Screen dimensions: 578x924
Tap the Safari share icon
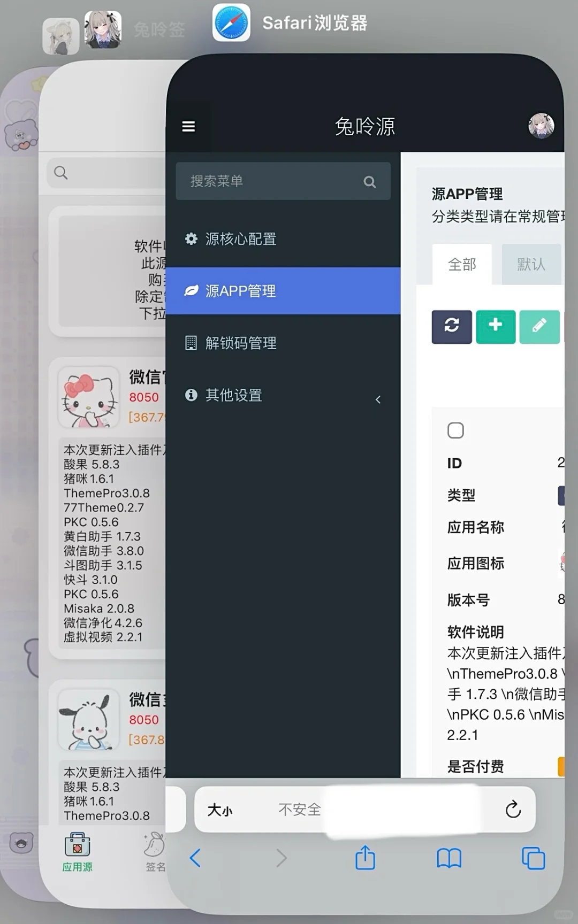tap(366, 857)
